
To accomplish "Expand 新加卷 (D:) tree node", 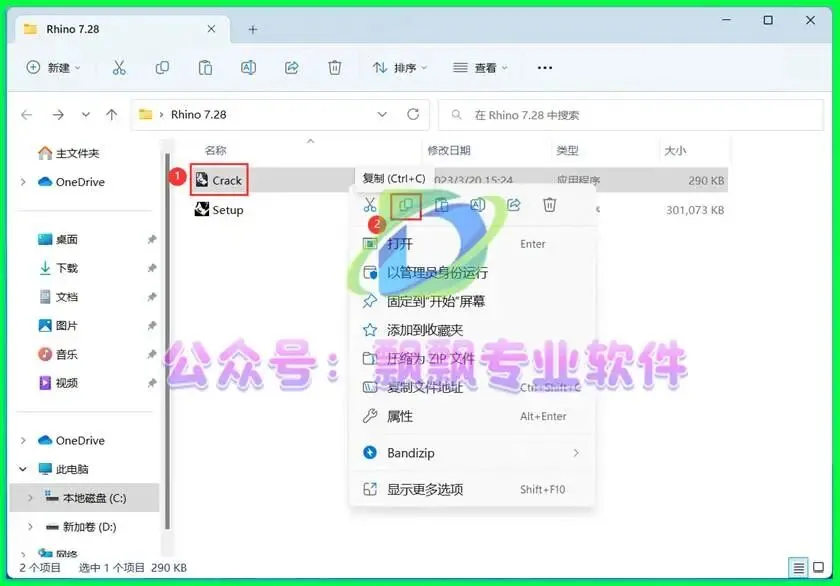I will [31, 527].
